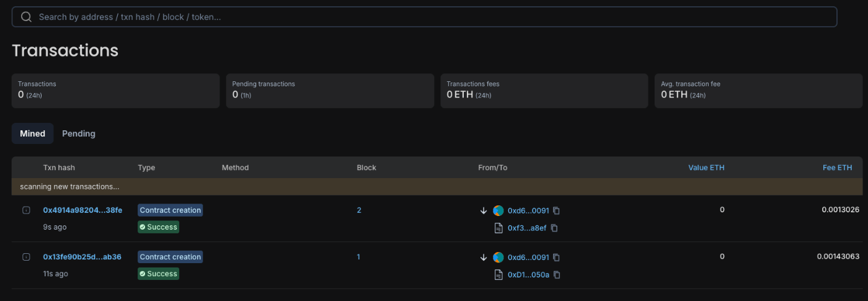Click the Txn hash column header
The image size is (868, 301).
coord(59,168)
